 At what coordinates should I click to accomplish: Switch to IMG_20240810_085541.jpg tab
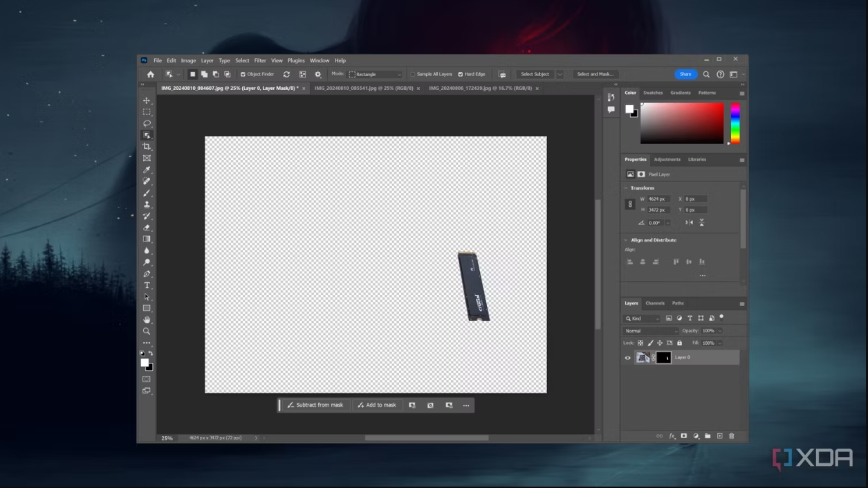click(364, 89)
